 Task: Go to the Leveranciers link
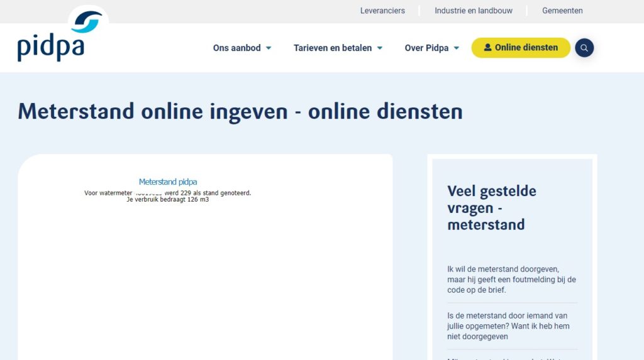382,11
